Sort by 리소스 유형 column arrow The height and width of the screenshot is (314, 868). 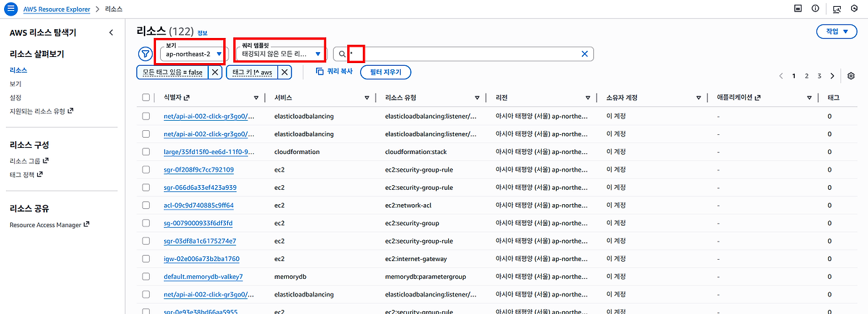477,98
